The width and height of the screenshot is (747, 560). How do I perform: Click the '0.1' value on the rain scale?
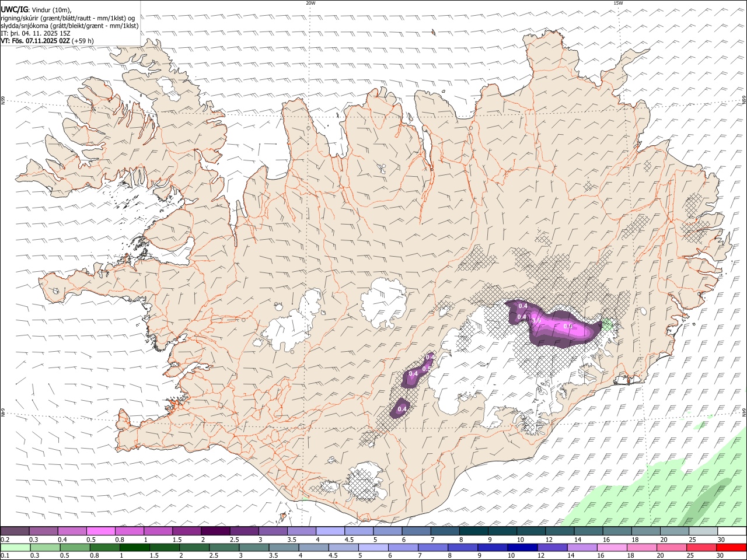click(4, 556)
